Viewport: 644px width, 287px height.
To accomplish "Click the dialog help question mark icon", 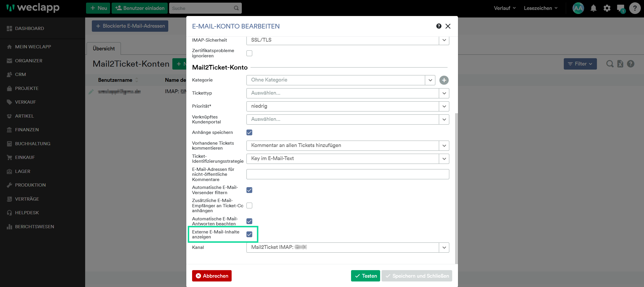I will point(439,26).
